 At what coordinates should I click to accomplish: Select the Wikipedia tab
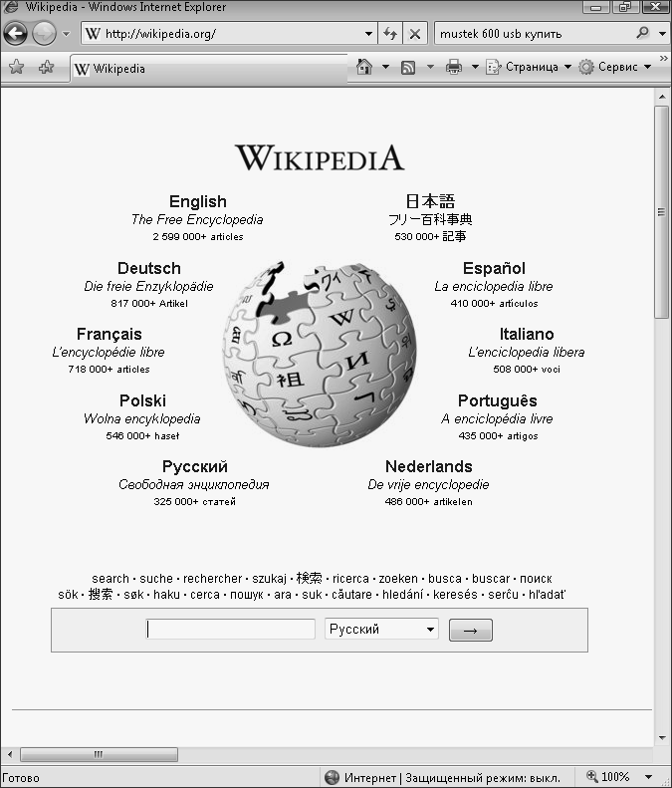coord(208,69)
